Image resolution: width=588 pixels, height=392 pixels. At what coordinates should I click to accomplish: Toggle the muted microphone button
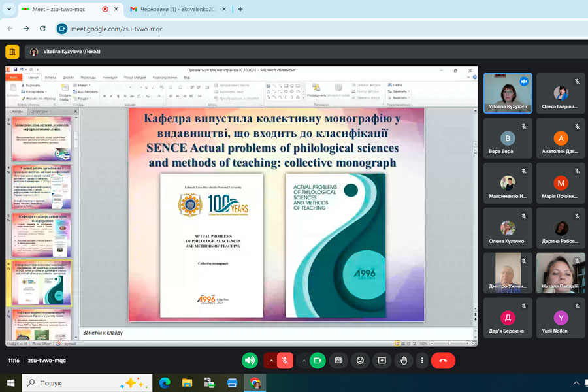click(284, 360)
